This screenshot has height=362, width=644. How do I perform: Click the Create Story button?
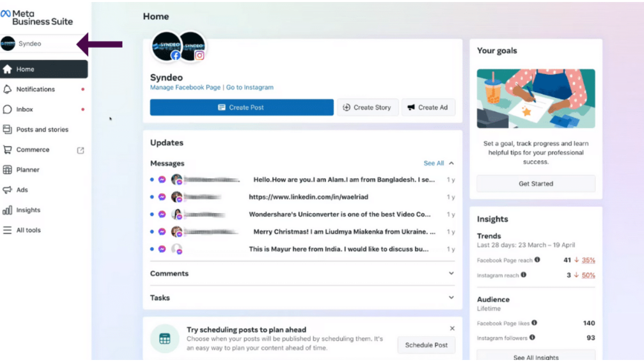pyautogui.click(x=367, y=107)
